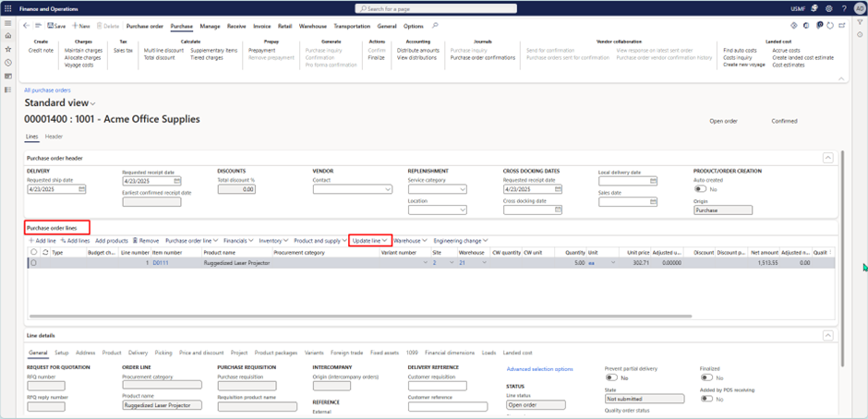Image resolution: width=868 pixels, height=419 pixels.
Task: Open the Price and discount tab
Action: pyautogui.click(x=201, y=353)
